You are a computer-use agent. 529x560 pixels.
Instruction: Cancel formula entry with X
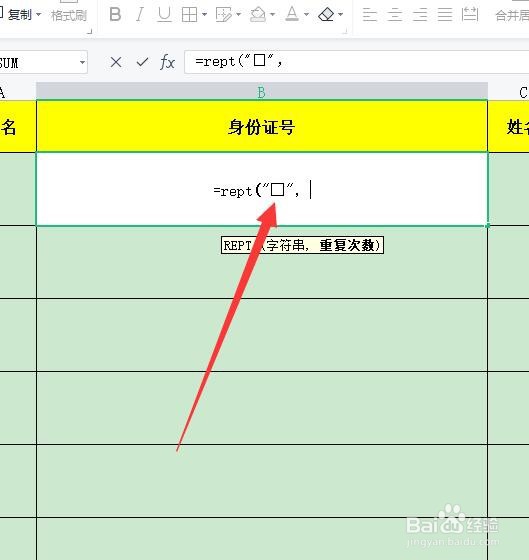[116, 62]
